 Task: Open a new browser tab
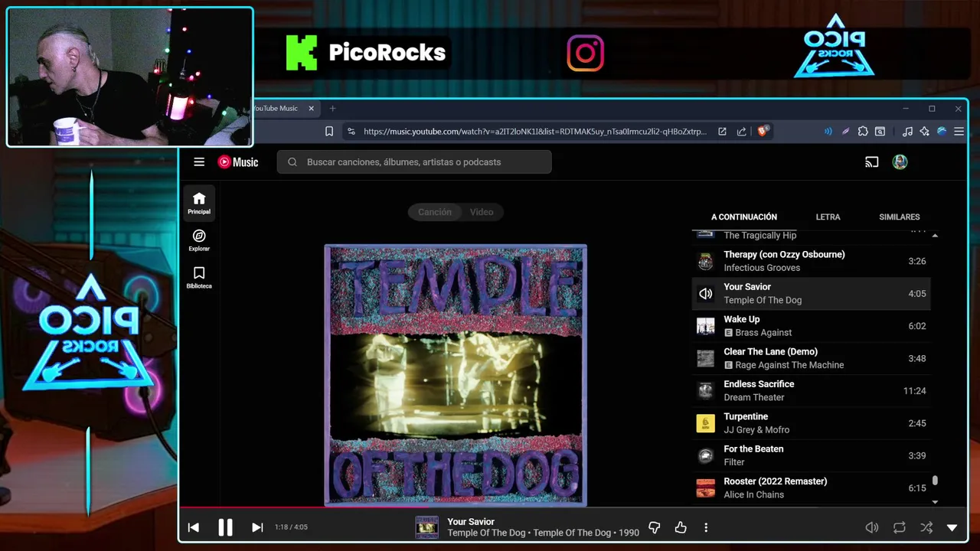coord(332,109)
